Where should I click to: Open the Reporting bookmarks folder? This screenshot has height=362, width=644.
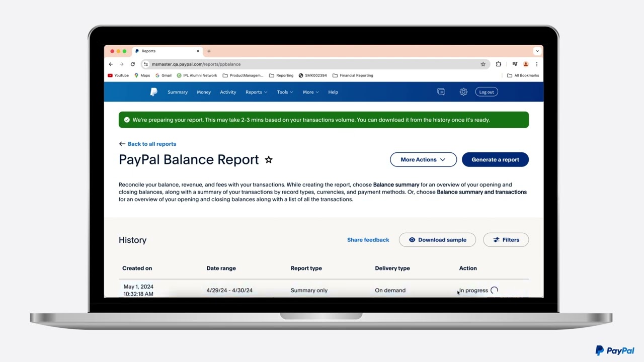coord(281,75)
